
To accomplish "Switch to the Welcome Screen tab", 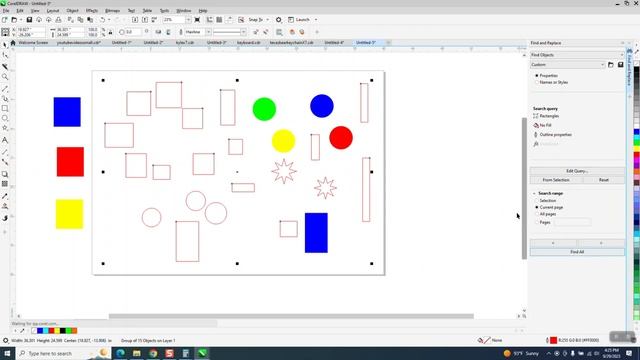I will [33, 42].
